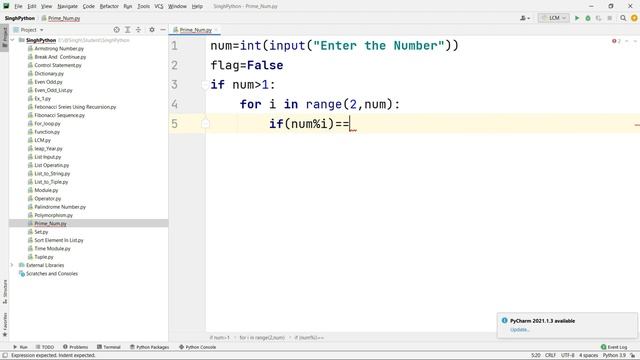
Task: Place cursor in editor line 2 flag=False
Action: [247, 65]
